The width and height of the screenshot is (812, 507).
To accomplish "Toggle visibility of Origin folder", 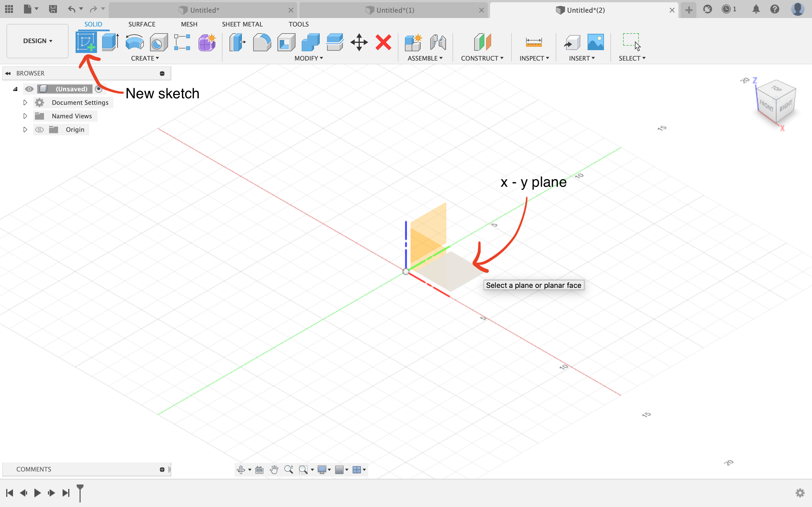I will pyautogui.click(x=39, y=129).
